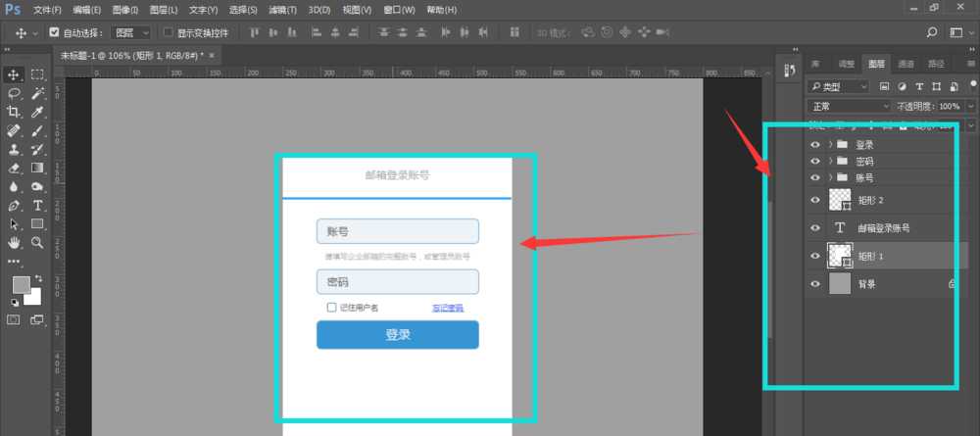Uncheck the 自动选择 checkbox
Image resolution: width=980 pixels, height=436 pixels.
click(54, 32)
